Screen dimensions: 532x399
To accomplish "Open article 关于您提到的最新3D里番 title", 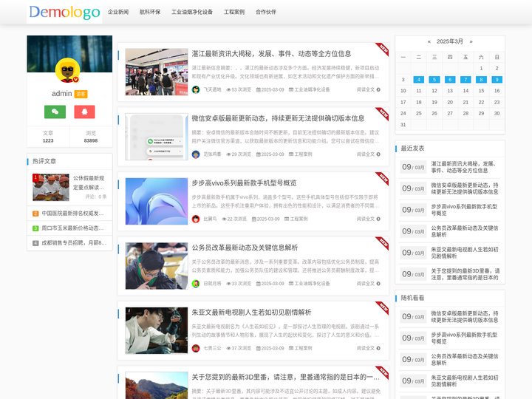I will pos(285,377).
